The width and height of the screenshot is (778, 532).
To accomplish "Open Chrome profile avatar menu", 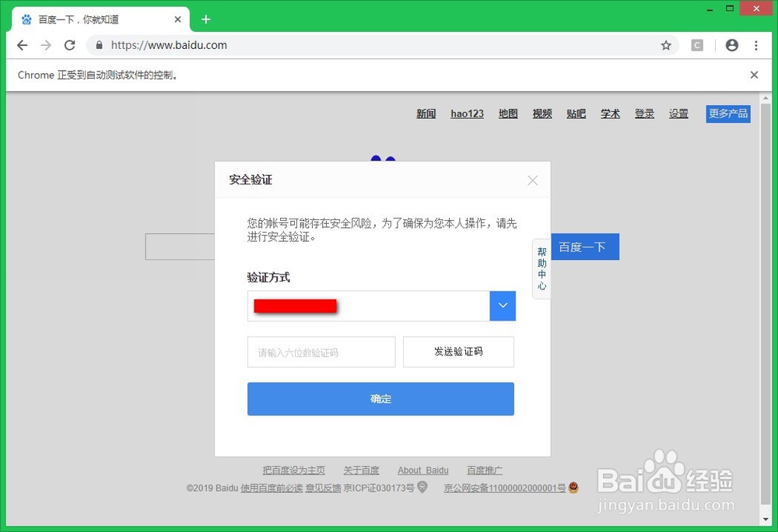I will [732, 45].
